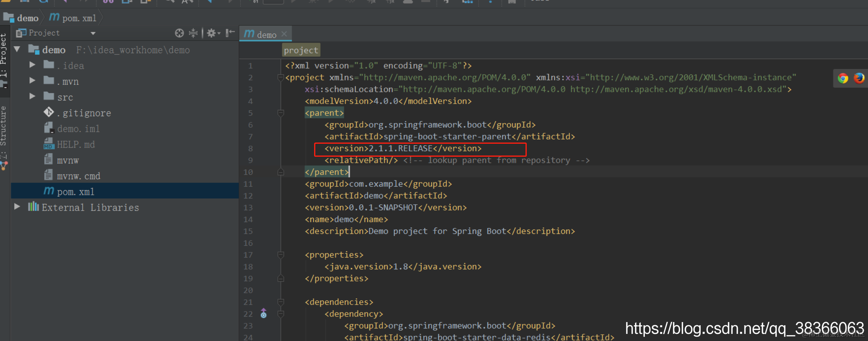
Task: Collapse the parent block fold on line 5
Action: [x=281, y=113]
